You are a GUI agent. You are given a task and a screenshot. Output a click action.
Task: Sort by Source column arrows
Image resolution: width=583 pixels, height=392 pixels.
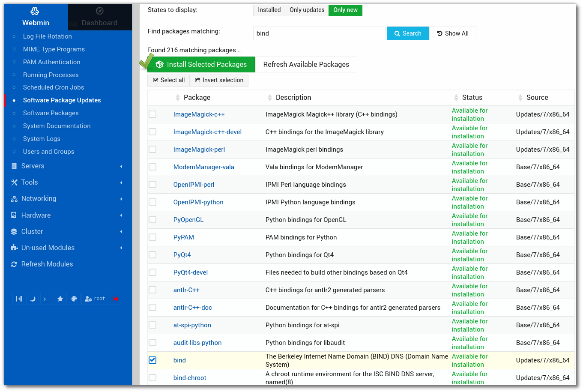520,98
